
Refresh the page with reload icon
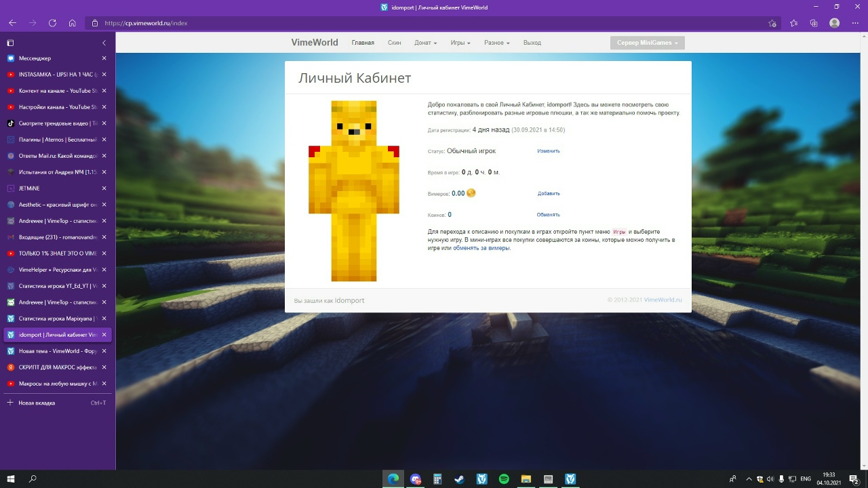point(52,23)
